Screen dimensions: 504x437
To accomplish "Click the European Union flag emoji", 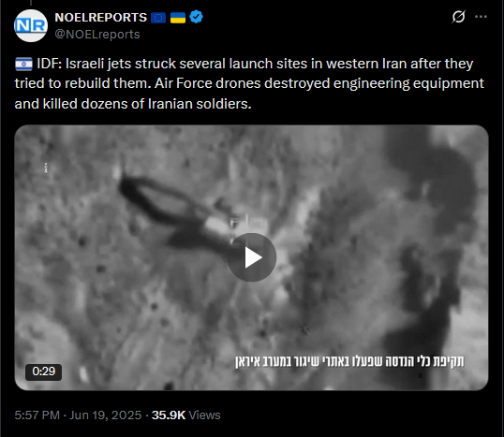I will (158, 18).
